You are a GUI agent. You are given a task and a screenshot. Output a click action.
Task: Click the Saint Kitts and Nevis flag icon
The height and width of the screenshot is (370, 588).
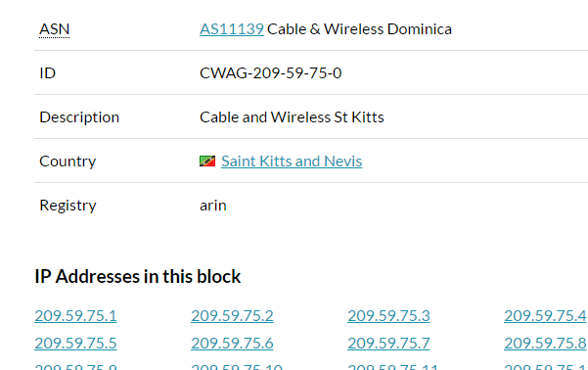tap(207, 162)
